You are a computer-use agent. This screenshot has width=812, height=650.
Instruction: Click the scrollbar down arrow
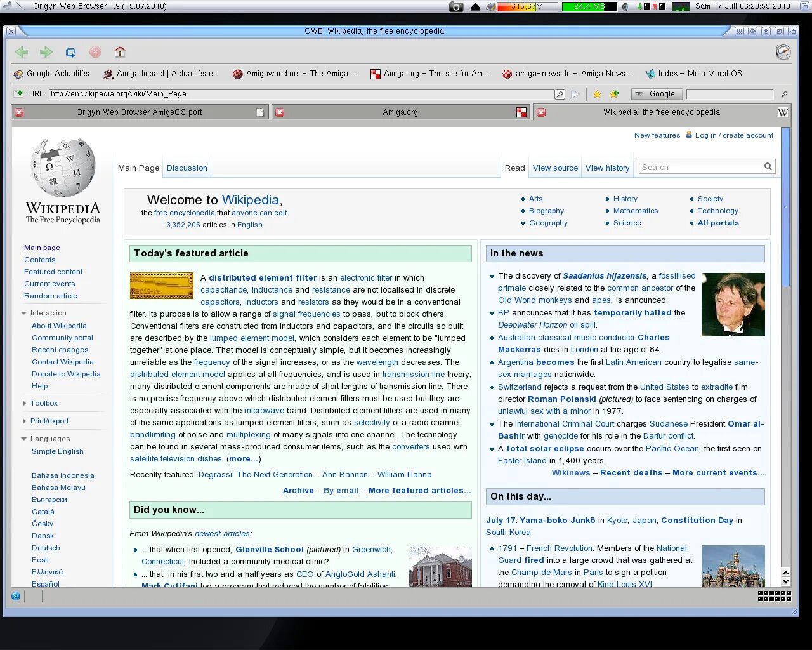(785, 581)
